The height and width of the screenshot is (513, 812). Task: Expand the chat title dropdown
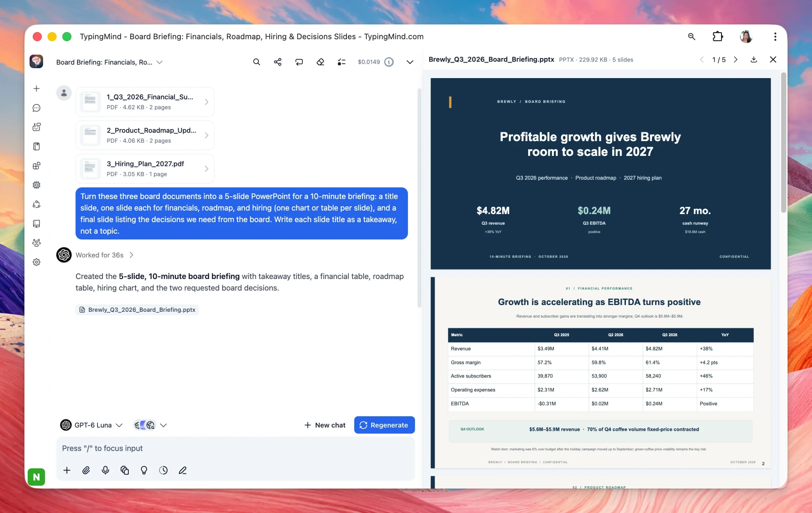click(x=159, y=62)
